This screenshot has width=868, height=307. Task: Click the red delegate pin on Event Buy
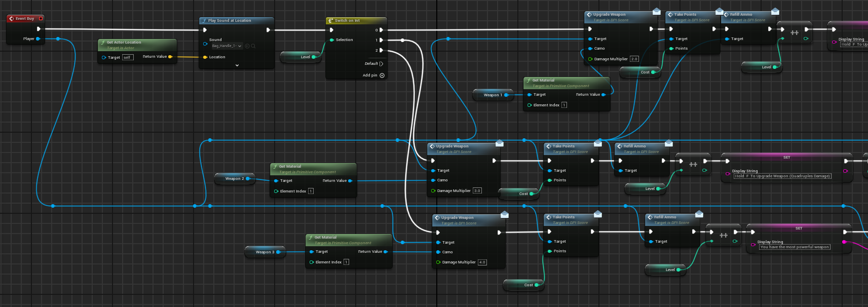click(41, 19)
